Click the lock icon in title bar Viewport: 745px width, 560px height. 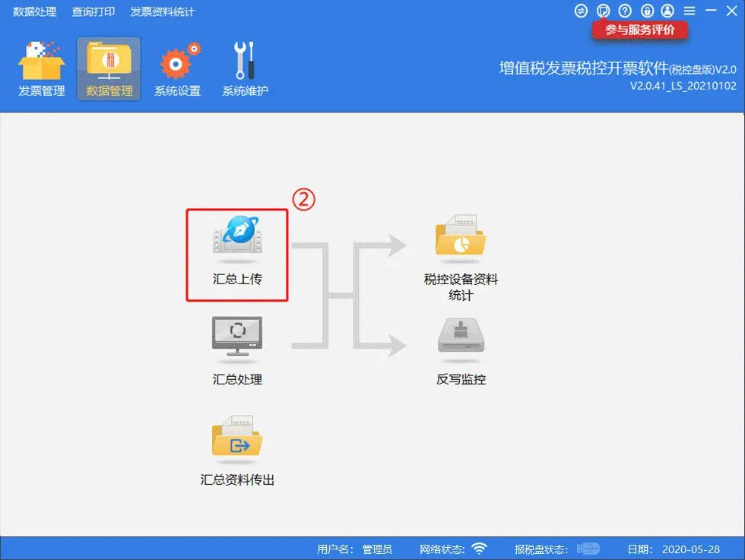[x=647, y=11]
